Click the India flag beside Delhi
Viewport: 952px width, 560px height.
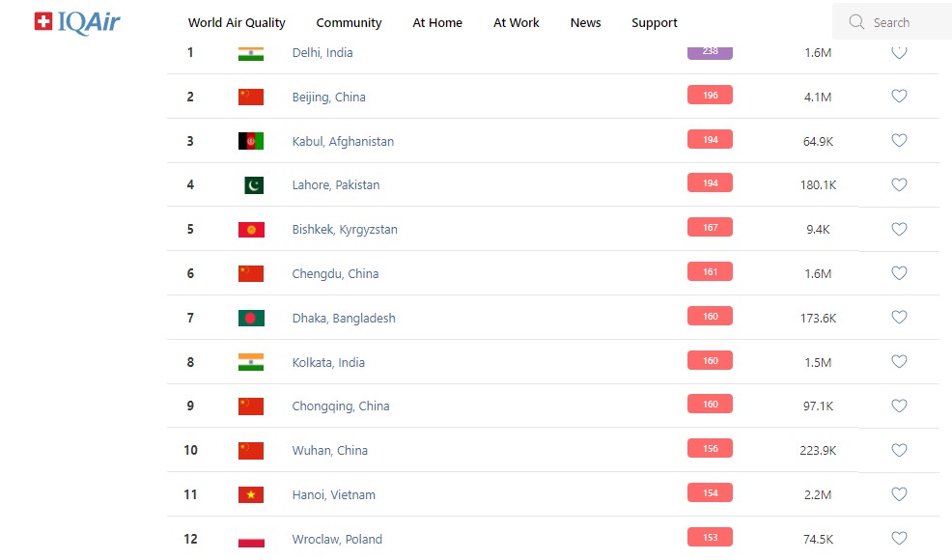(x=251, y=53)
